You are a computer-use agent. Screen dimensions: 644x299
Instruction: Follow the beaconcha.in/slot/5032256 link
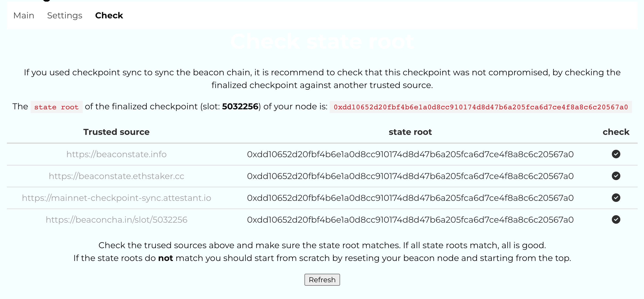[116, 220]
